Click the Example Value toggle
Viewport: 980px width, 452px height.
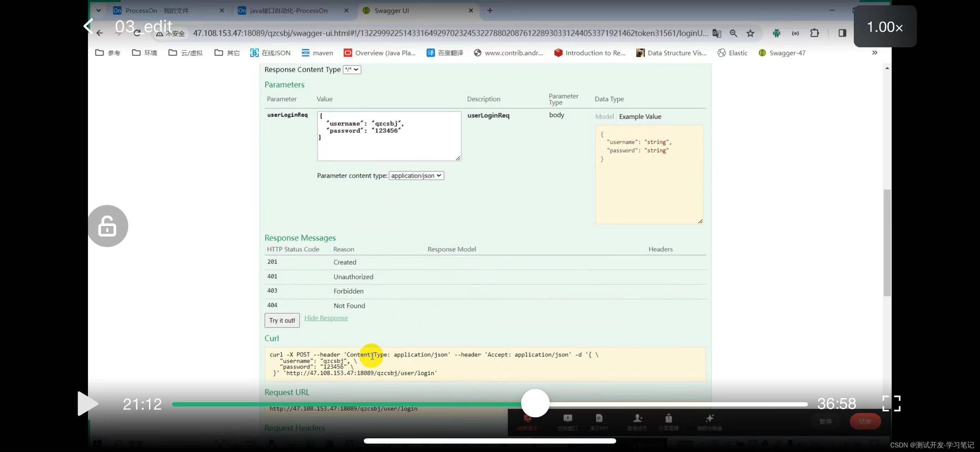tap(640, 116)
